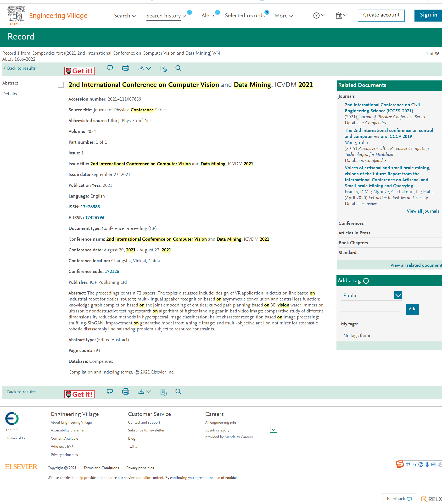Open the bottom download options icon

click(145, 392)
